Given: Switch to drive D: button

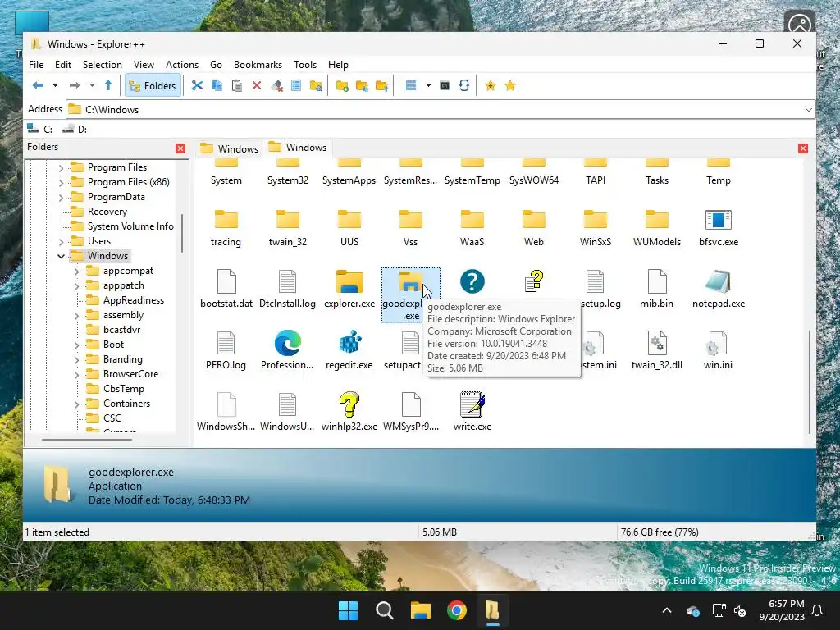Looking at the screenshot, I should click(x=75, y=129).
